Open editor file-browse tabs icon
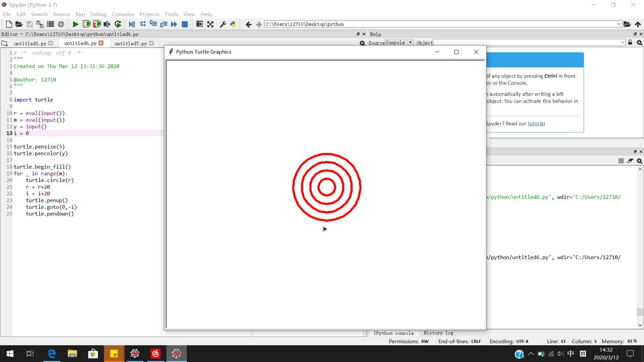Screen dimensions: 644x362 tap(4, 43)
